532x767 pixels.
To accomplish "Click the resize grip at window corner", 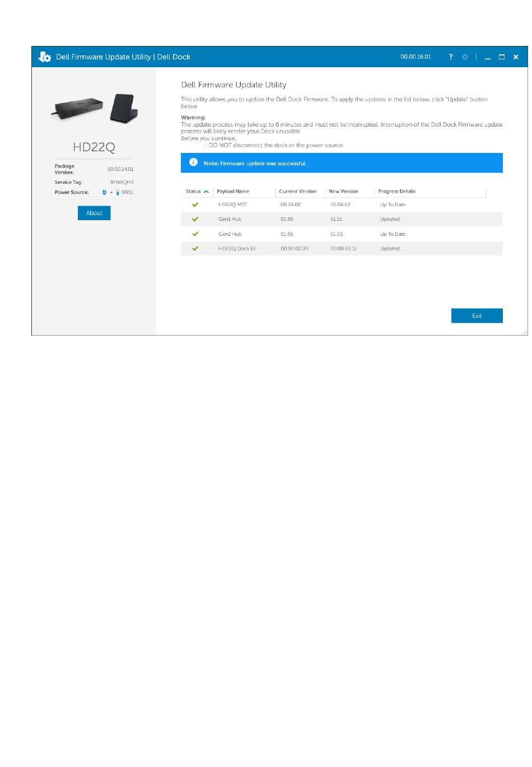I will [525, 332].
